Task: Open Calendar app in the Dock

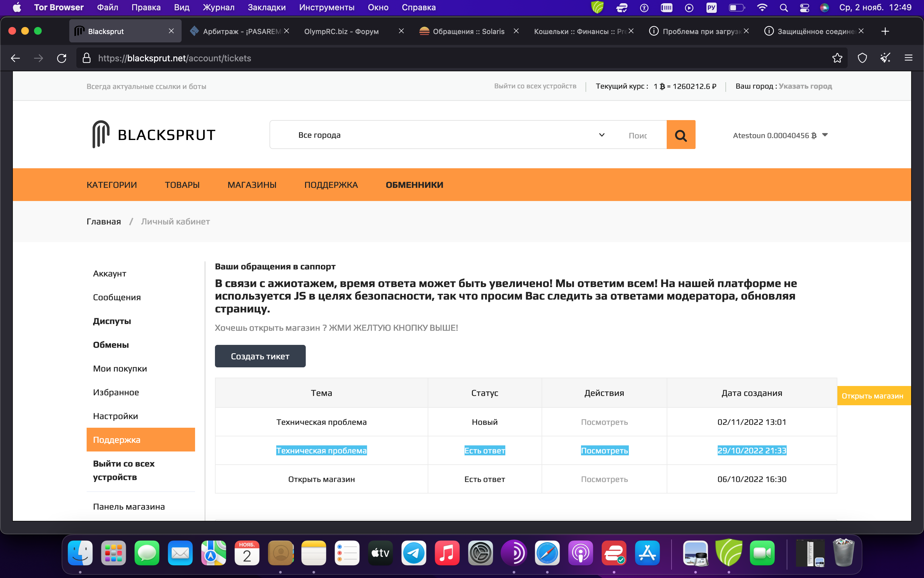Action: pos(247,553)
